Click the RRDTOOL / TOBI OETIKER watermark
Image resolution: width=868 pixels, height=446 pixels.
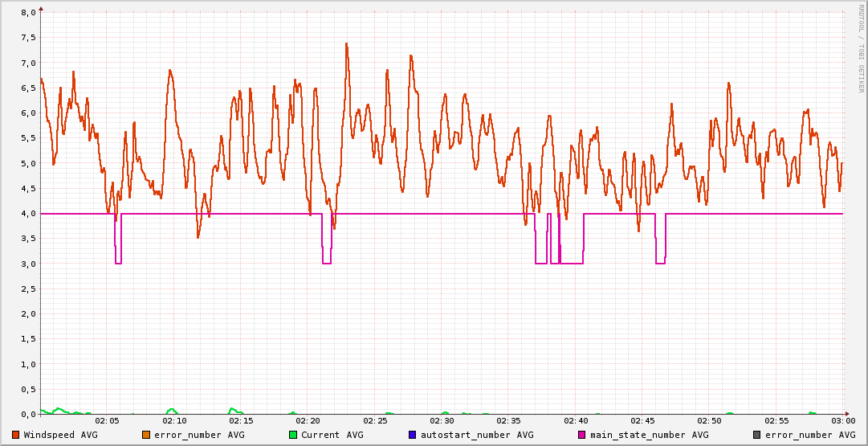862,48
